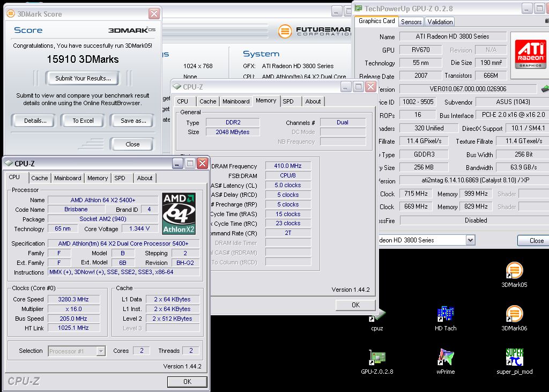
Task: Open the SPD tab in the Memory CPU-Z window
Action: (x=288, y=101)
